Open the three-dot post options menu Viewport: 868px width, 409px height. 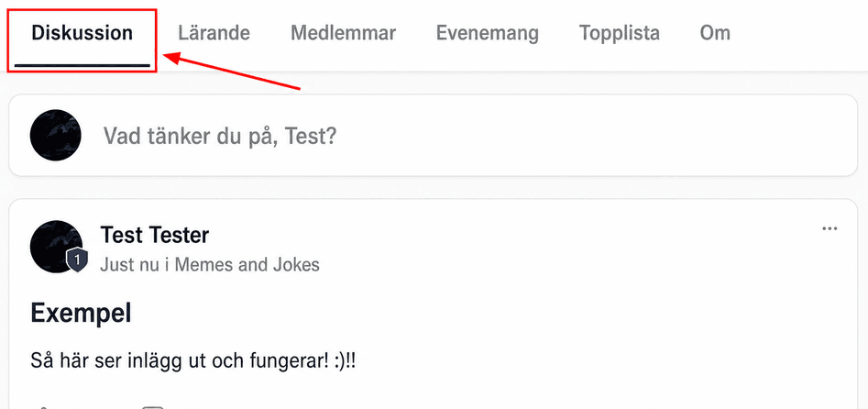[x=830, y=229]
